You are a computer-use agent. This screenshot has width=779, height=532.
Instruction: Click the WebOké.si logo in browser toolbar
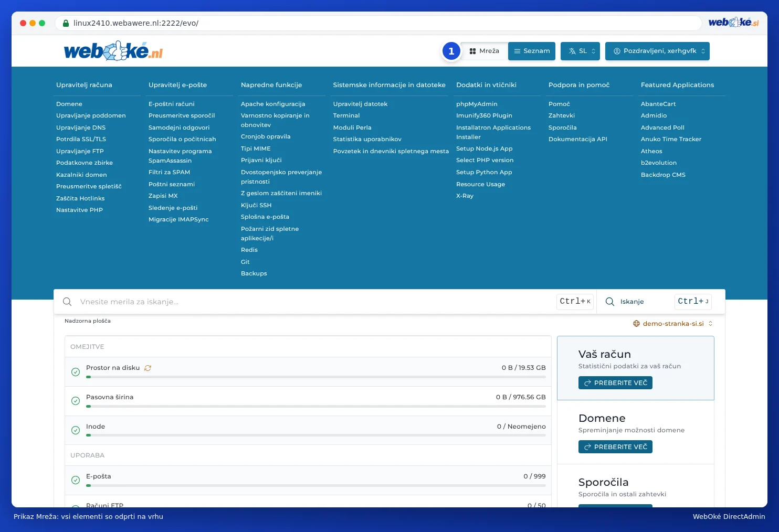pyautogui.click(x=733, y=23)
